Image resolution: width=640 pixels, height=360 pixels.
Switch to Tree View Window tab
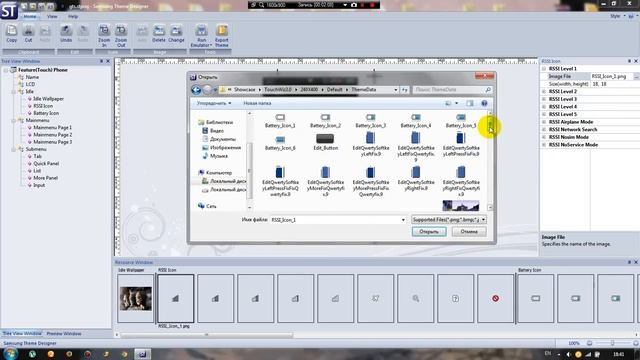click(x=22, y=333)
